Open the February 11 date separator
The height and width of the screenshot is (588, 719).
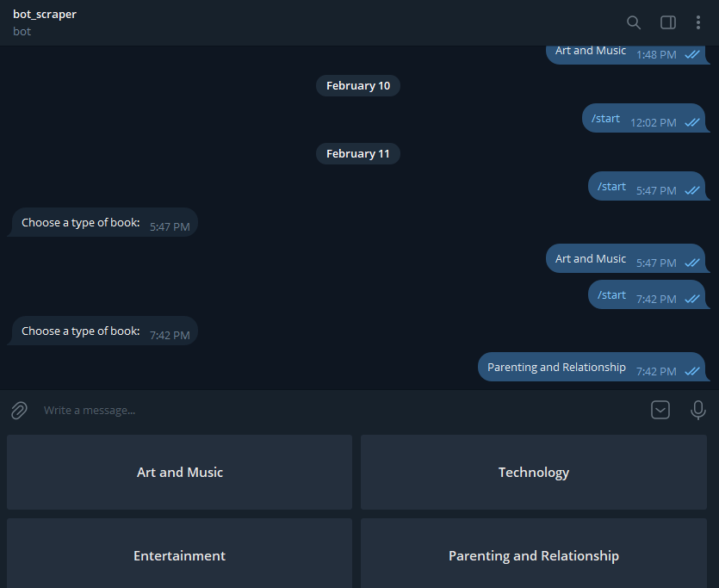[x=357, y=153]
